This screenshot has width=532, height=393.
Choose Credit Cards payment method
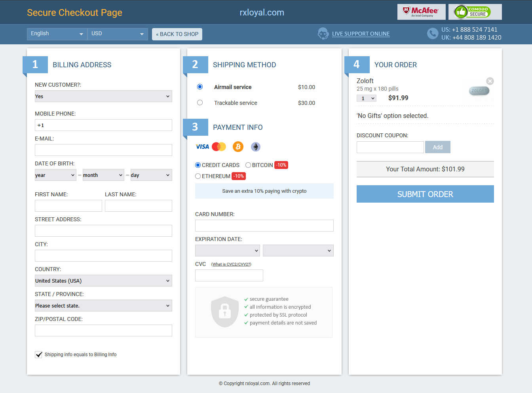pyautogui.click(x=198, y=165)
